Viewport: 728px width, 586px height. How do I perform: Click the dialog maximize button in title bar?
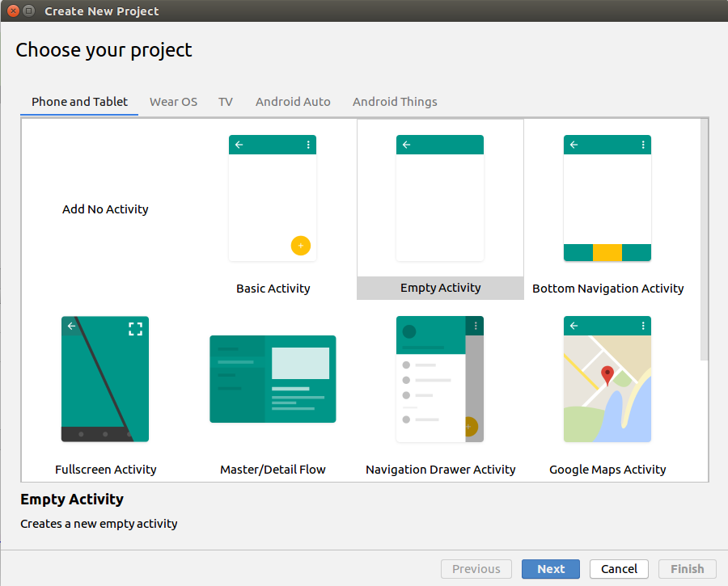click(29, 11)
